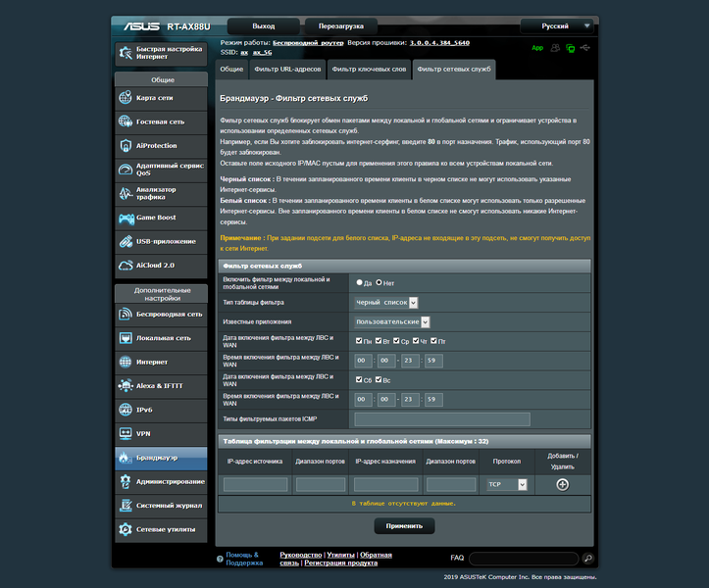Click the add rule plus icon
The height and width of the screenshot is (588, 709).
point(562,484)
